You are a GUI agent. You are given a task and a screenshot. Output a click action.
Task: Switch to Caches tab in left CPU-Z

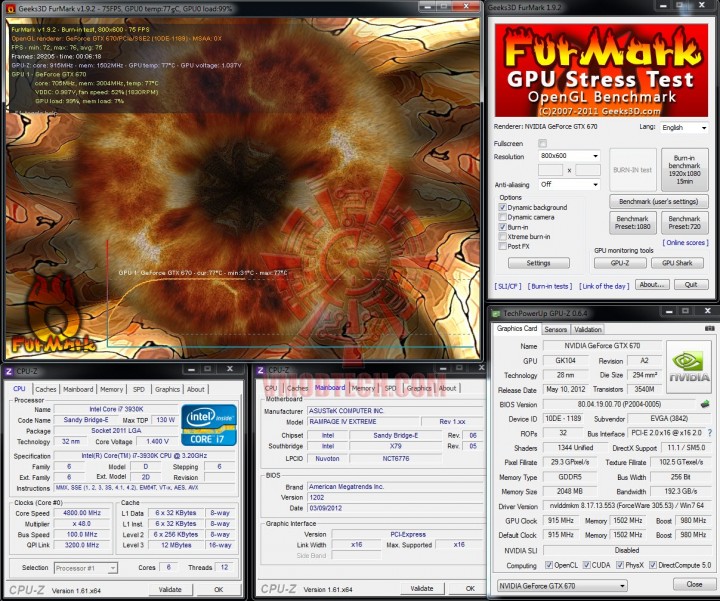[x=46, y=389]
